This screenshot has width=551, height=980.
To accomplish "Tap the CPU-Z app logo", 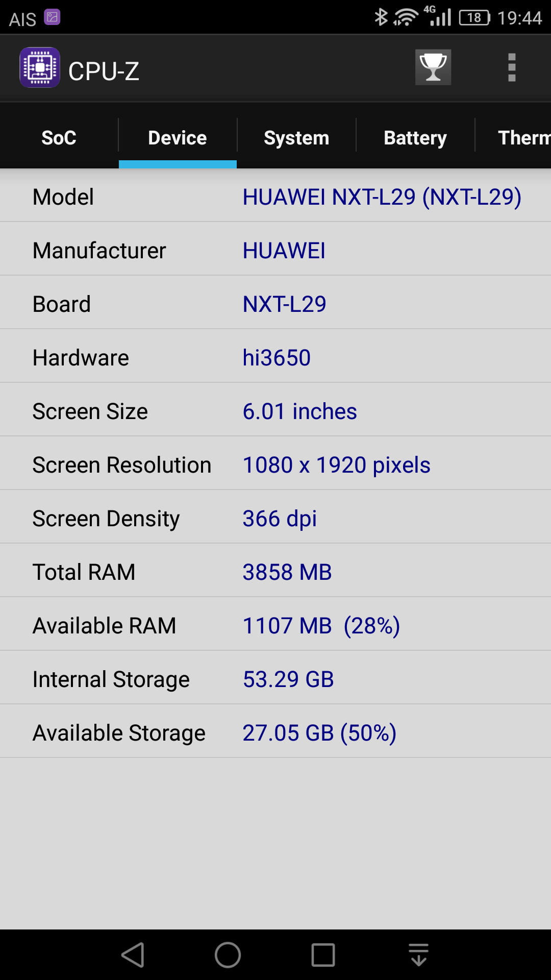I will 40,67.
